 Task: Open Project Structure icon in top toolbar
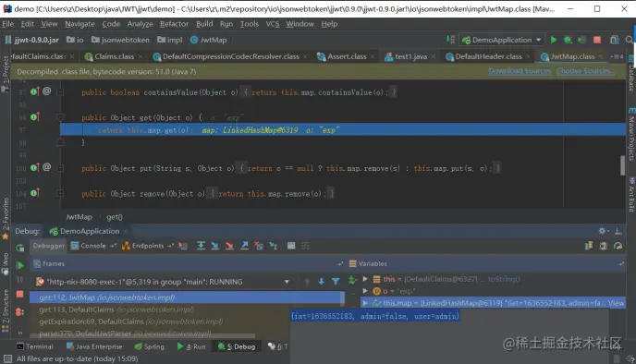pyautogui.click(x=615, y=40)
